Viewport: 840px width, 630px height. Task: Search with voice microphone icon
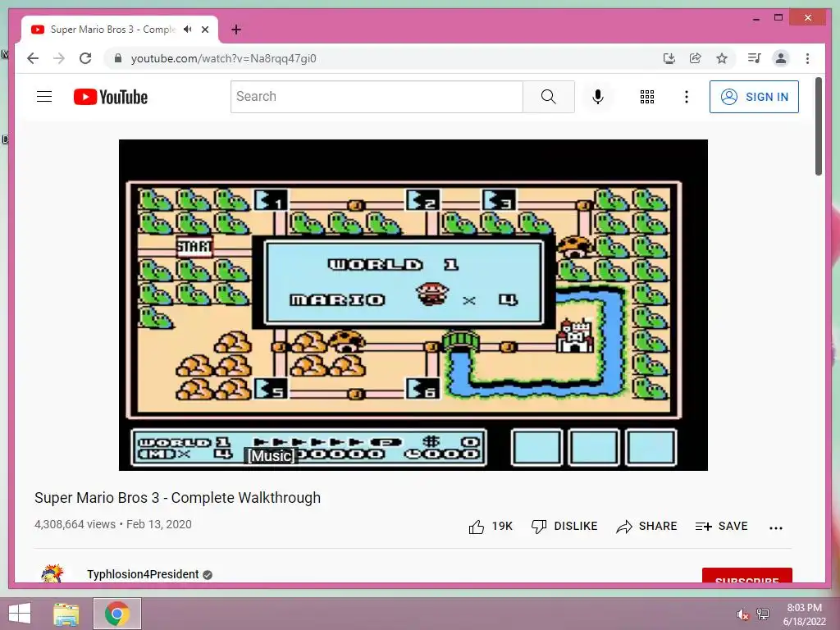(x=598, y=97)
